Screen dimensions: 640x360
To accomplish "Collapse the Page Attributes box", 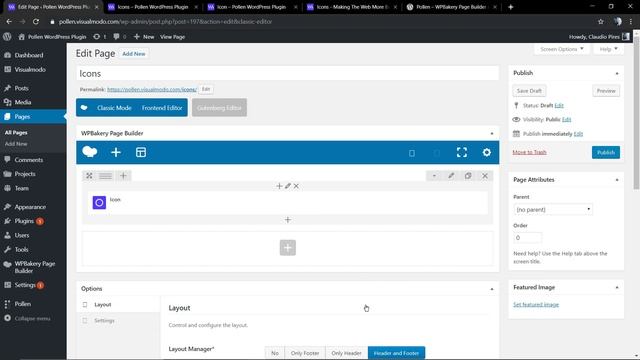I will (x=617, y=180).
